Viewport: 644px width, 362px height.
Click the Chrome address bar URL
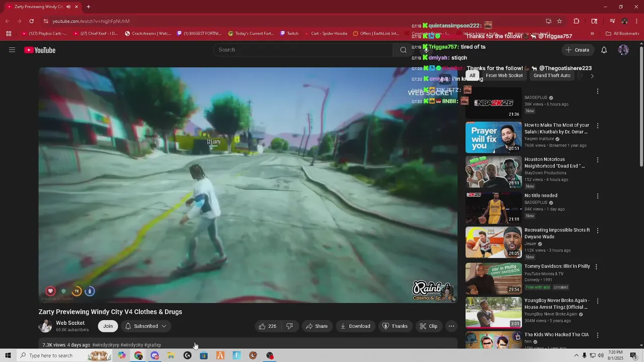click(91, 21)
